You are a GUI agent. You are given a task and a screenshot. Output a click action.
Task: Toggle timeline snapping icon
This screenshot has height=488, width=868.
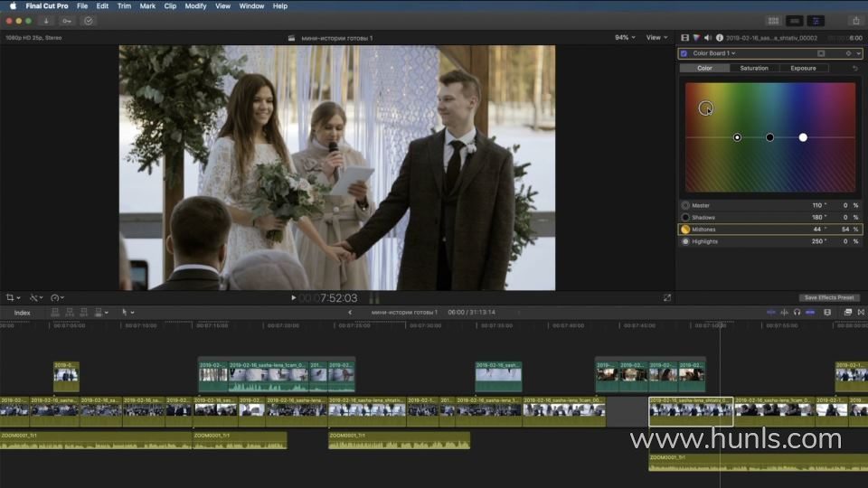pyautogui.click(x=810, y=313)
